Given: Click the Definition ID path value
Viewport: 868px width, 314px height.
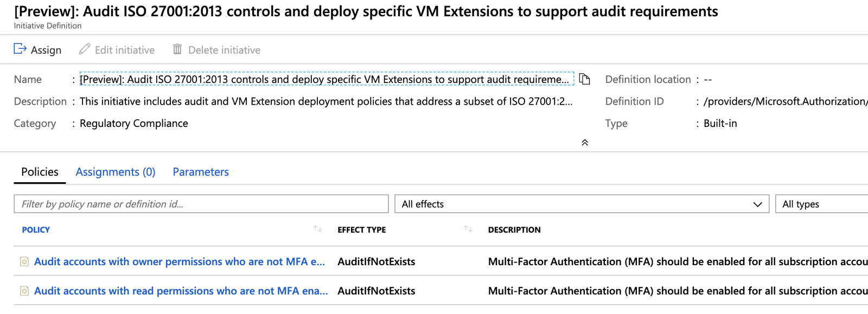Looking at the screenshot, I should [x=786, y=101].
